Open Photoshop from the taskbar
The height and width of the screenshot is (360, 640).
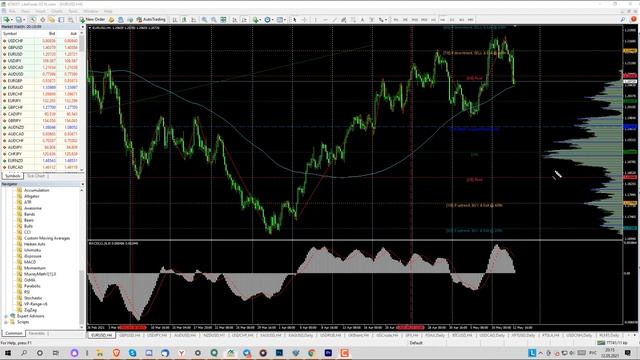[x=279, y=353]
